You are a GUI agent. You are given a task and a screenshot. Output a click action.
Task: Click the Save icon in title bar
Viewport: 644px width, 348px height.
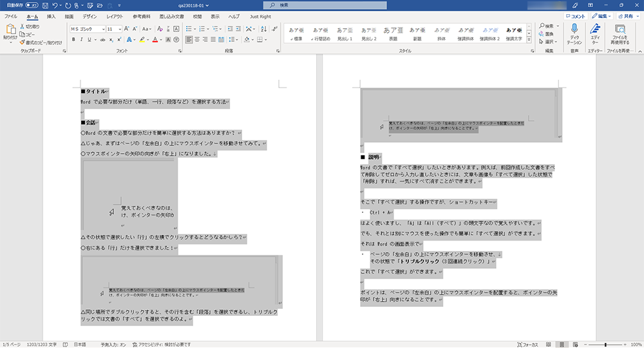pyautogui.click(x=45, y=5)
